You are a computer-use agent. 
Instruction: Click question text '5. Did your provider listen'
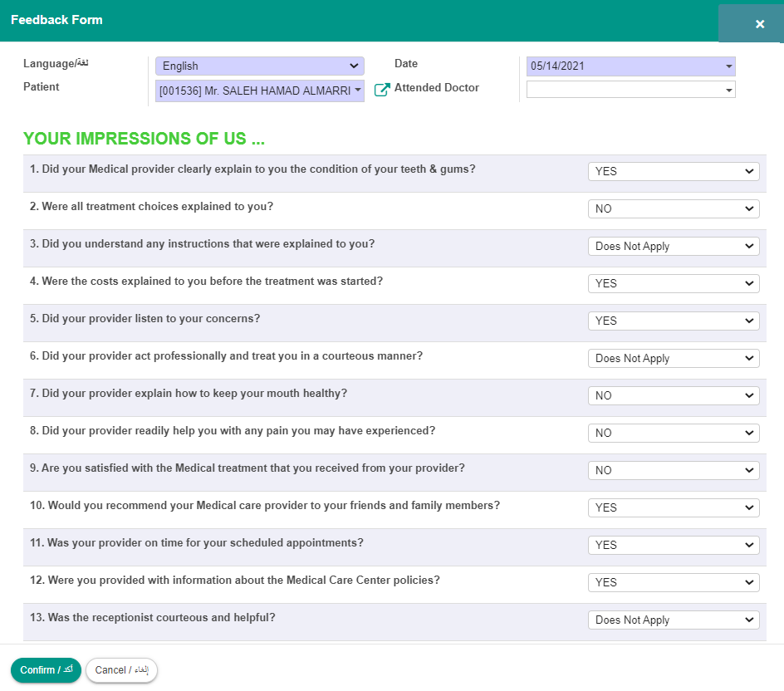coord(145,318)
